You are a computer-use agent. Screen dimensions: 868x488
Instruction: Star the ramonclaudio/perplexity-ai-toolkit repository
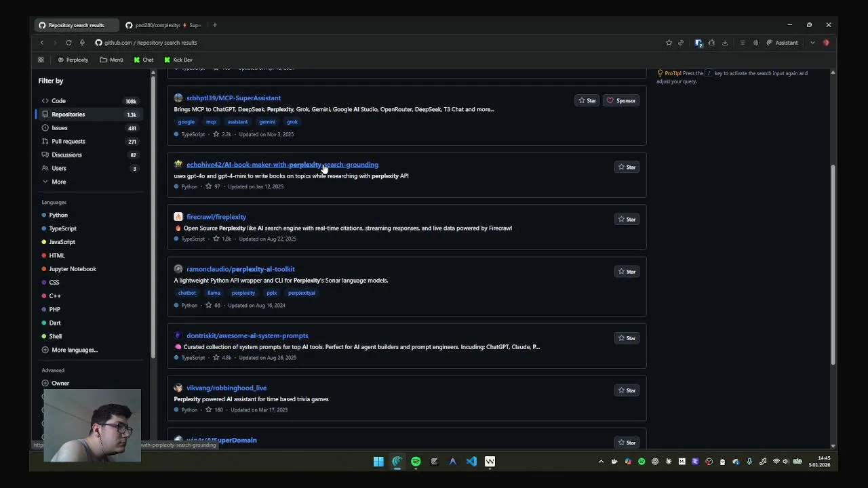pos(627,271)
